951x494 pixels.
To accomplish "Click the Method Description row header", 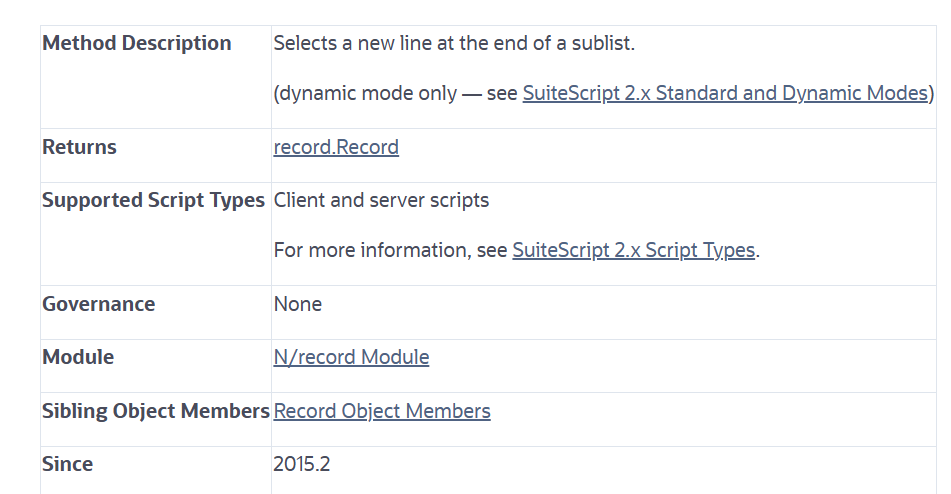I will [x=136, y=43].
